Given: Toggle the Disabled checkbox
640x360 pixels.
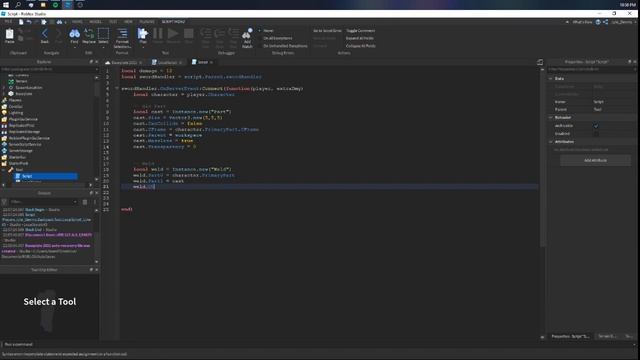Looking at the screenshot, I should pyautogui.click(x=596, y=134).
